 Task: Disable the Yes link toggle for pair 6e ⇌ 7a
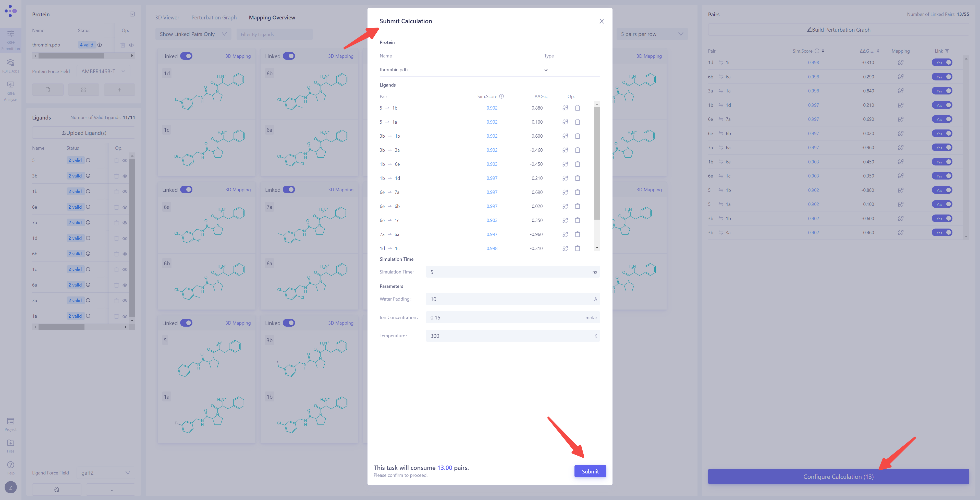942,119
